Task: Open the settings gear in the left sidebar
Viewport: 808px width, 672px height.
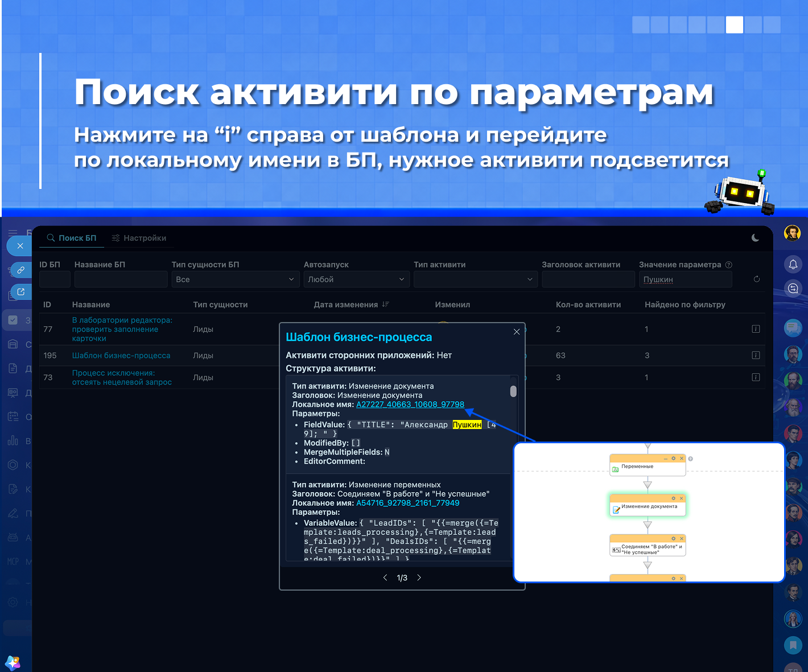Action: coord(13,602)
